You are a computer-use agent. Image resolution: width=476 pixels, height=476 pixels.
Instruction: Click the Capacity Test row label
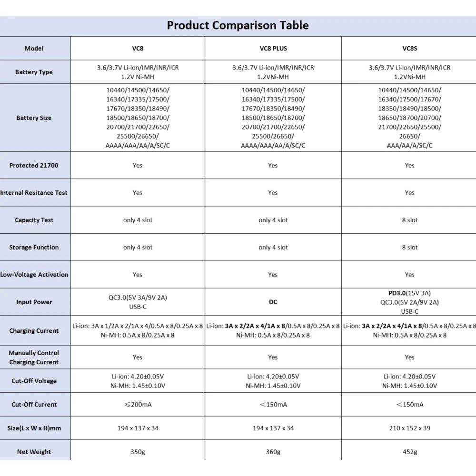point(34,220)
